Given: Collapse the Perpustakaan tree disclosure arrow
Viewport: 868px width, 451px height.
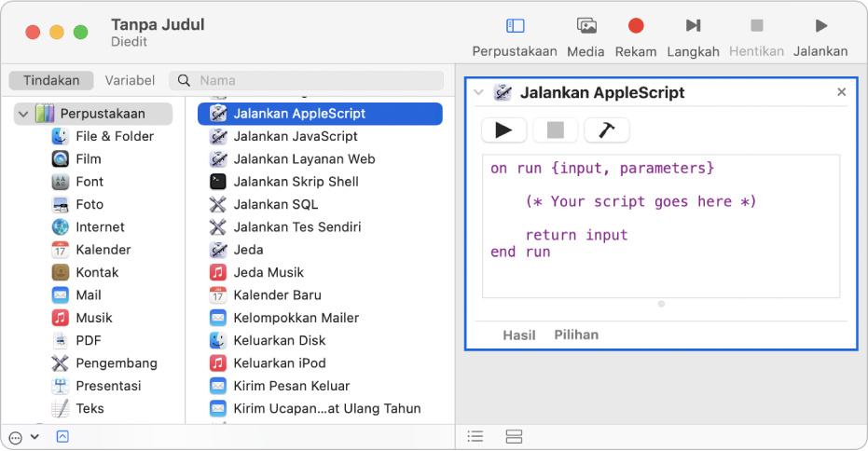Looking at the screenshot, I should tap(22, 114).
